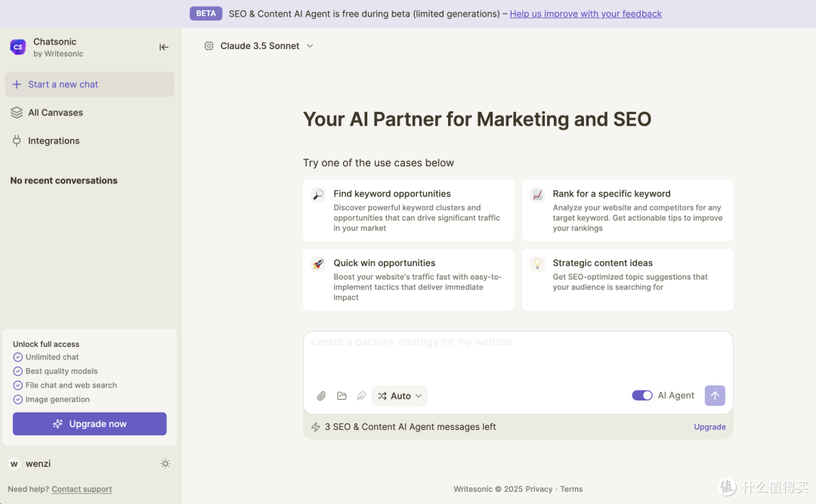Click the Try one of the use cases below text
The image size is (816, 504).
(379, 163)
